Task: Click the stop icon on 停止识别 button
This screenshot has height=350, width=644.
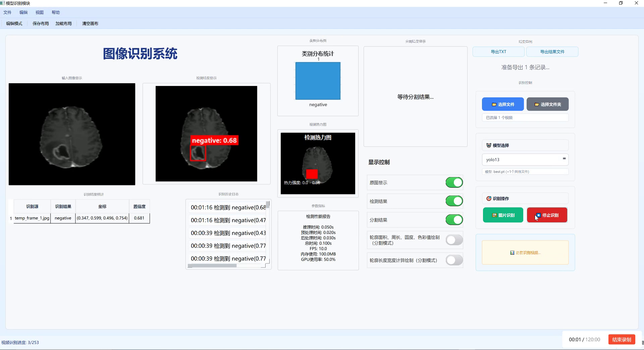Action: pos(539,215)
